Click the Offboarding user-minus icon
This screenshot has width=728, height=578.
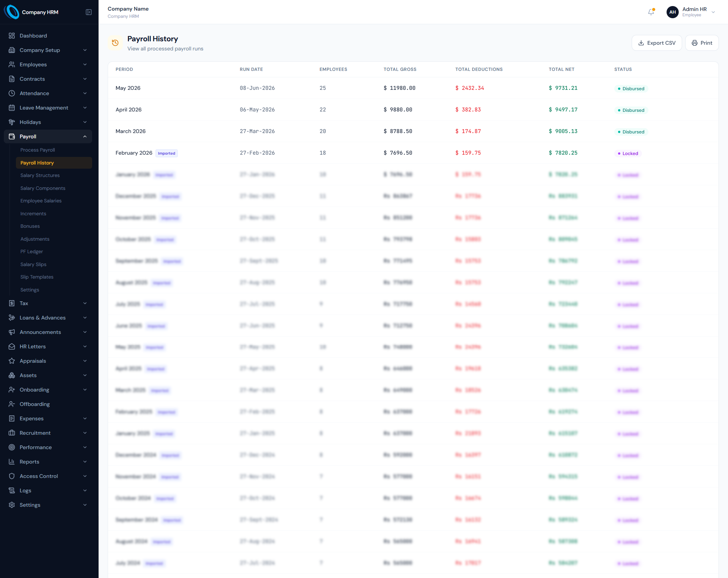point(12,404)
